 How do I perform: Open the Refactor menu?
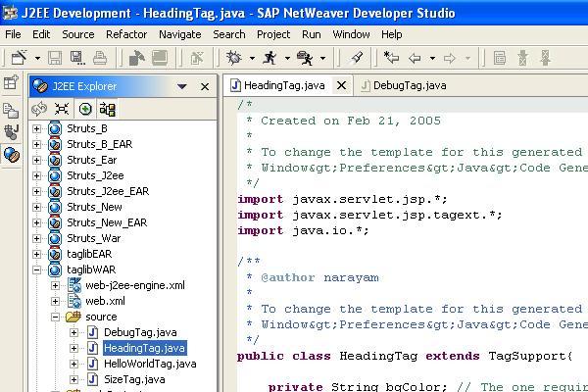coord(126,33)
